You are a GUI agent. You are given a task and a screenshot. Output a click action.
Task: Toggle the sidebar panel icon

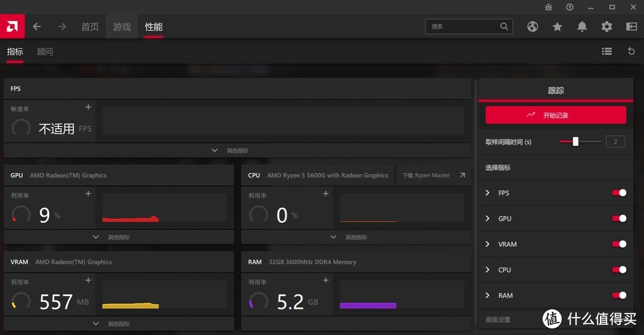click(x=631, y=26)
